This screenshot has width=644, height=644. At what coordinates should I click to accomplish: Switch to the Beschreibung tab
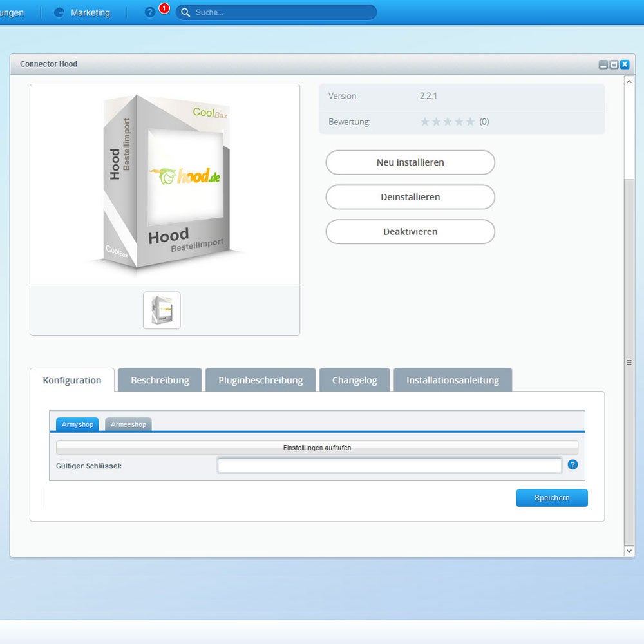point(160,380)
